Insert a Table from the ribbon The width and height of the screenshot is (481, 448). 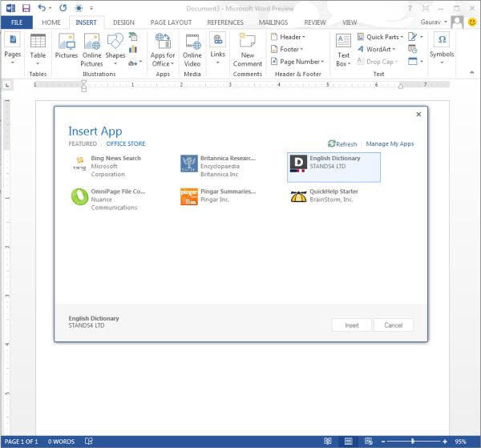[38, 49]
